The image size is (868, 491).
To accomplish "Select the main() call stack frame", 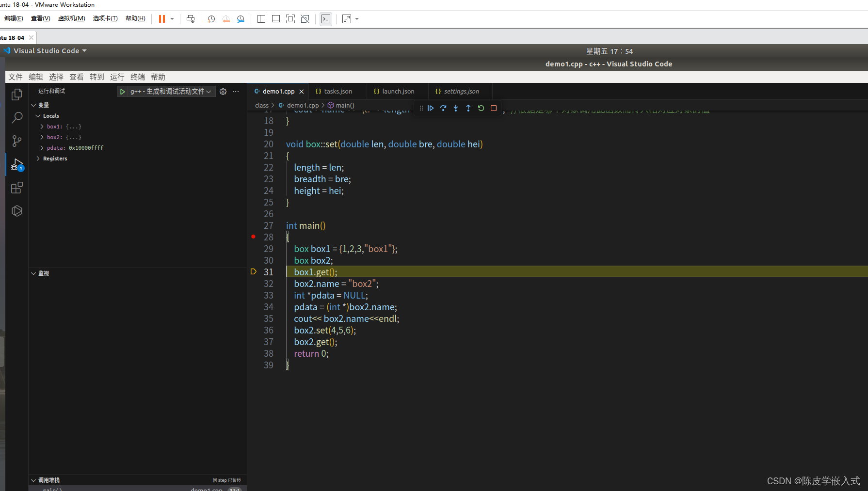I will coord(138,489).
